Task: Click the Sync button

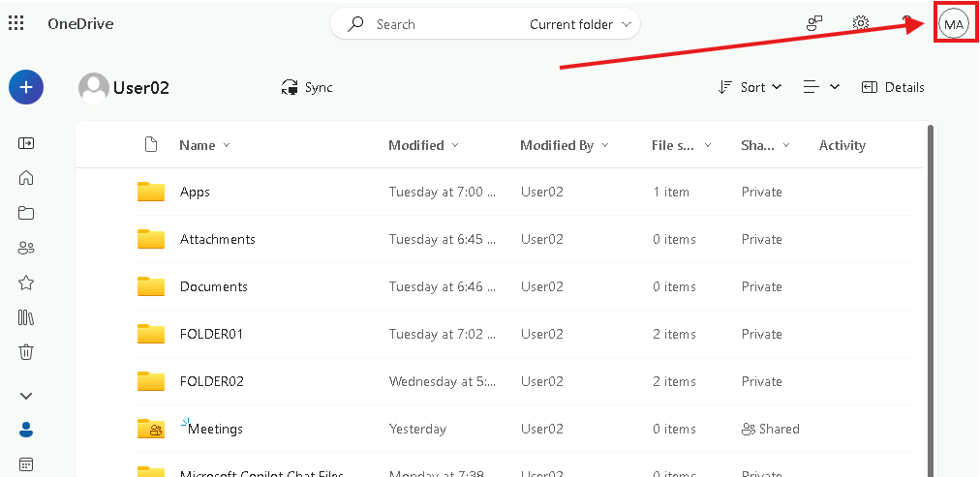Action: tap(307, 87)
